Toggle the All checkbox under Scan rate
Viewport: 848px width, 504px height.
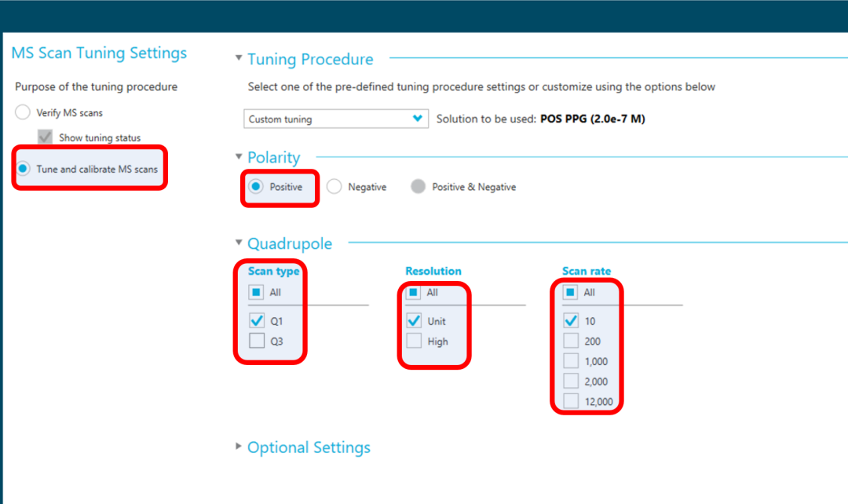click(x=570, y=292)
